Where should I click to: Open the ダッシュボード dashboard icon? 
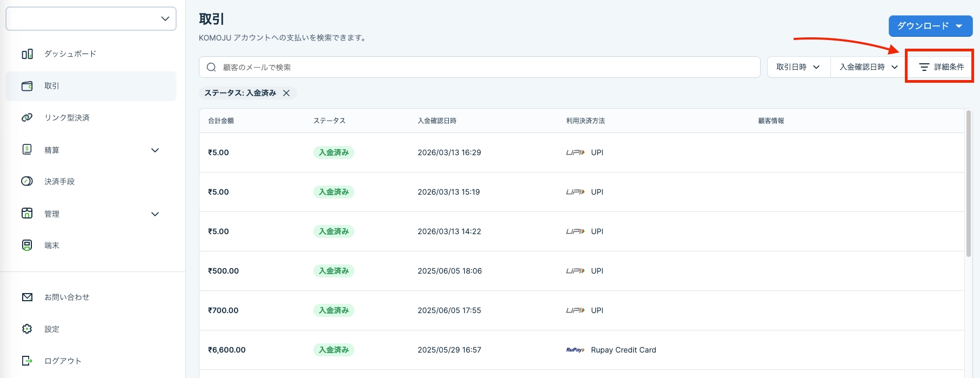(x=27, y=54)
